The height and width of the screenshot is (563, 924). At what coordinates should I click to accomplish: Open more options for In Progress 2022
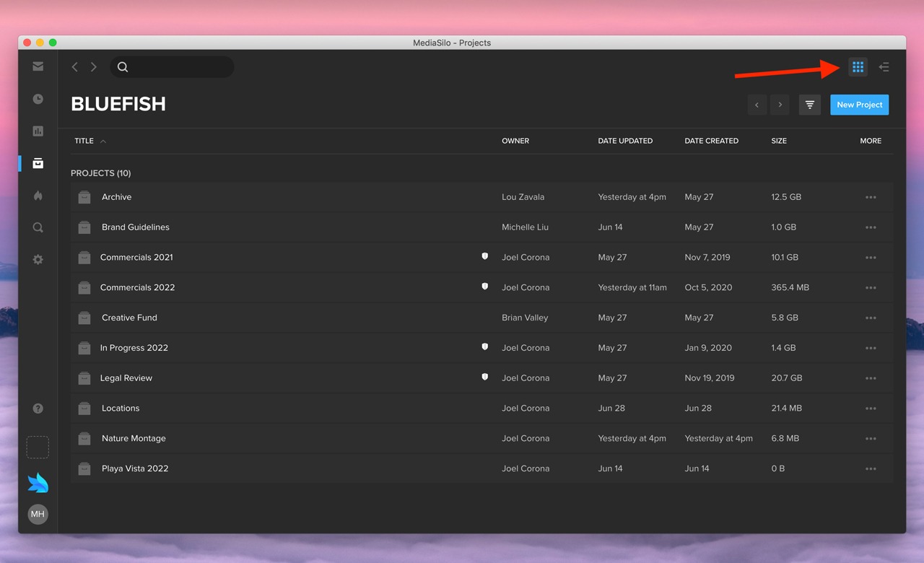coord(871,348)
